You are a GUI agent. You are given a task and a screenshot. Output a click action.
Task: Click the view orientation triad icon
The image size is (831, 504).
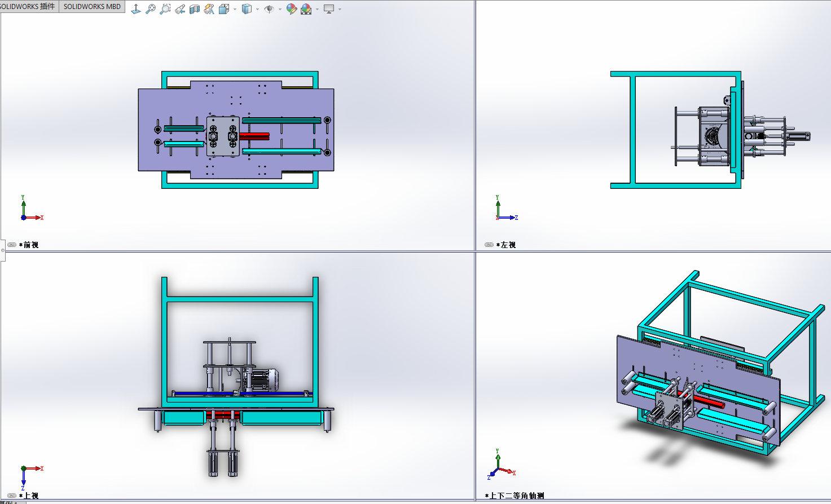136,9
